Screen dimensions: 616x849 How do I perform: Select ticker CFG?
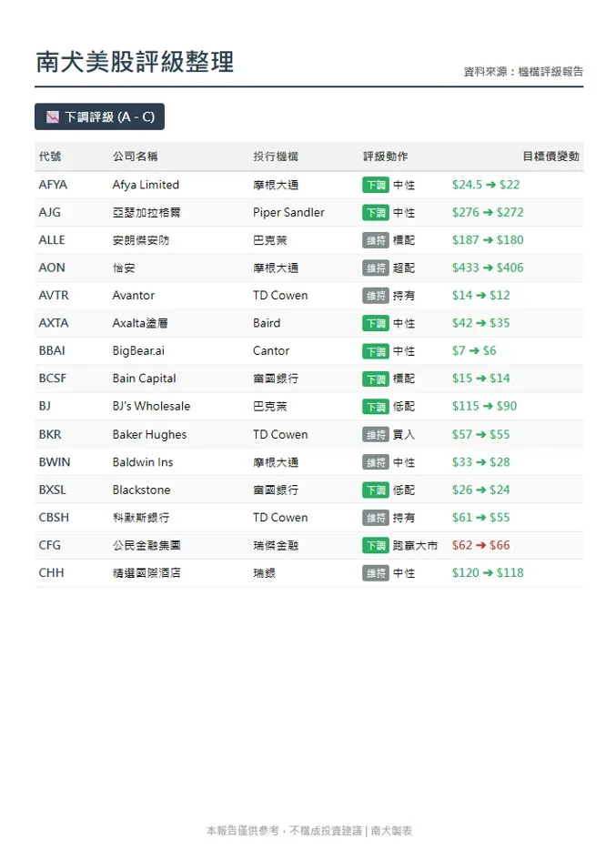[x=49, y=545]
